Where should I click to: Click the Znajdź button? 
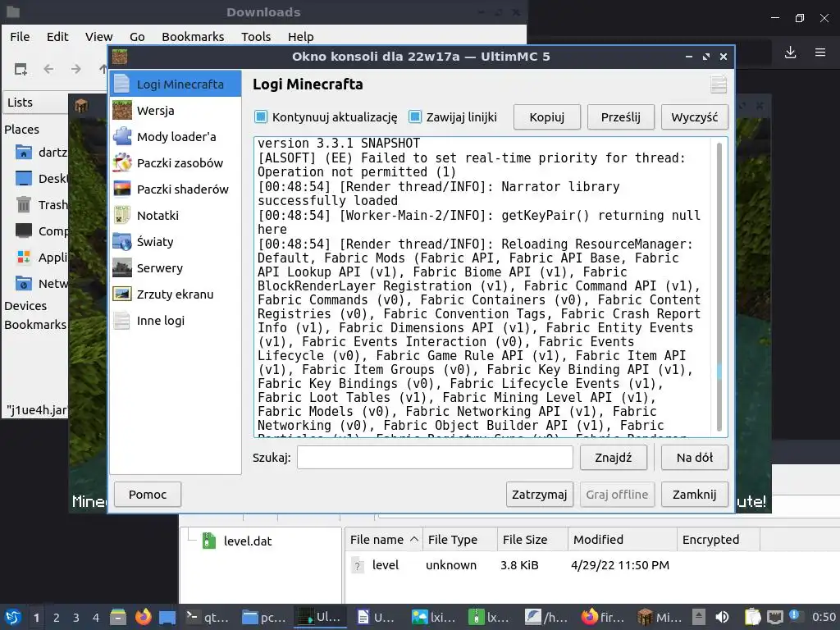[614, 458]
